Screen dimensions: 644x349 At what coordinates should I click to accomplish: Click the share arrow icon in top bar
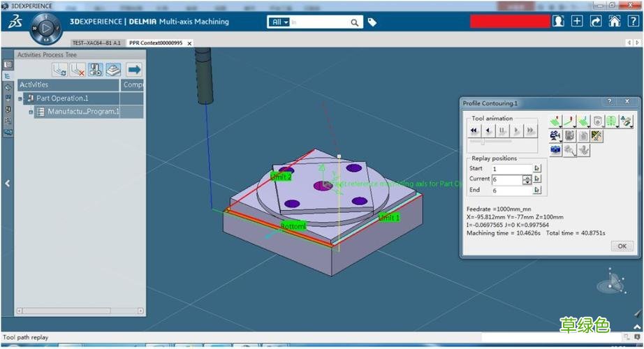[596, 21]
